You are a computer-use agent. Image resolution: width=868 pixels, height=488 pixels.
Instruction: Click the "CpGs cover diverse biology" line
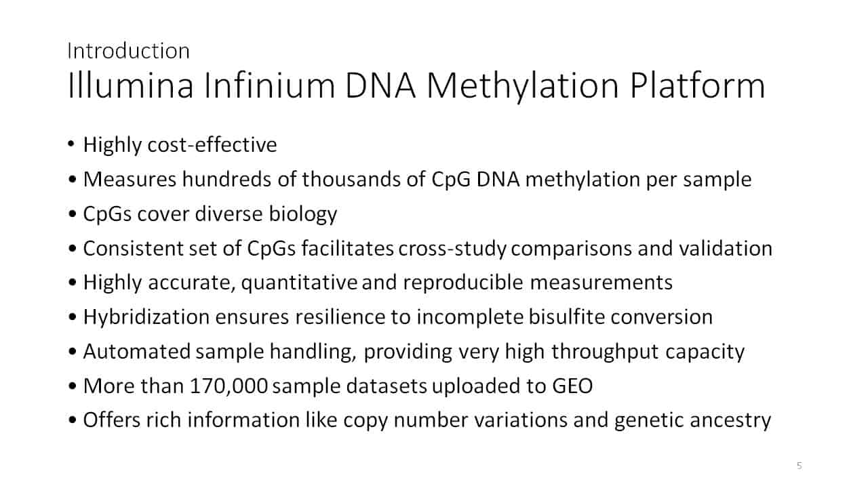[x=210, y=214]
